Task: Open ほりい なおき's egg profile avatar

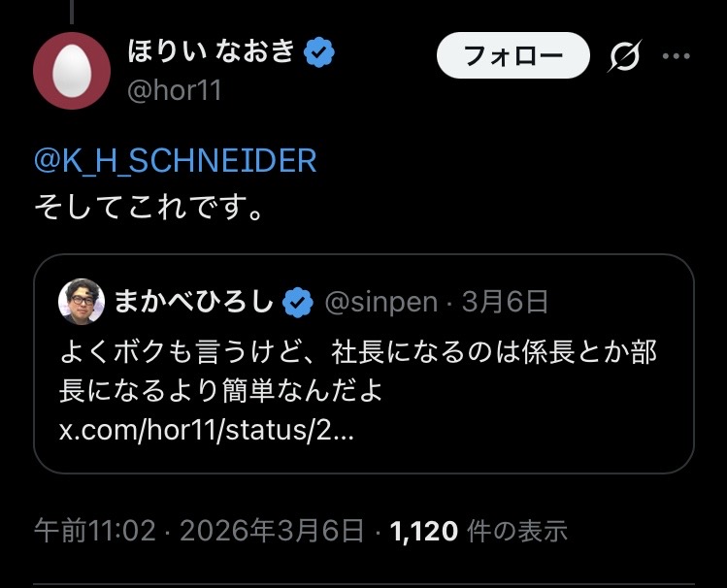Action: pyautogui.click(x=71, y=71)
